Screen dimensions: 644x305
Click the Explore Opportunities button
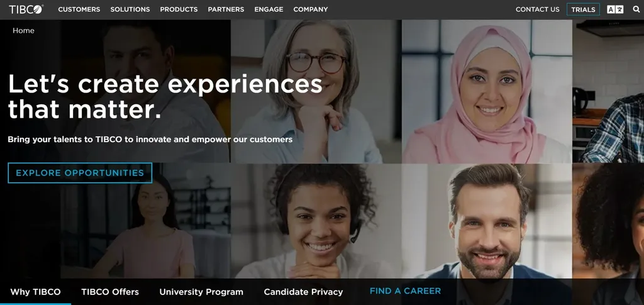click(x=80, y=173)
